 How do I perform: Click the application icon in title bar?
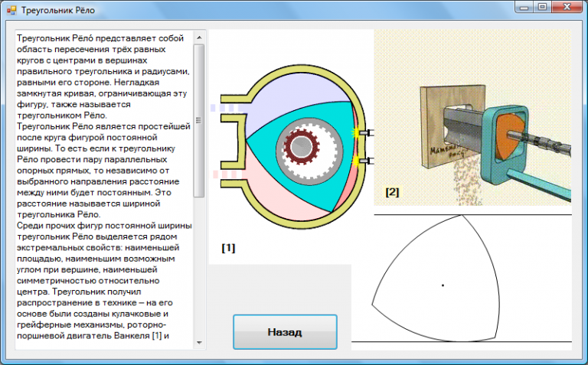tap(10, 9)
